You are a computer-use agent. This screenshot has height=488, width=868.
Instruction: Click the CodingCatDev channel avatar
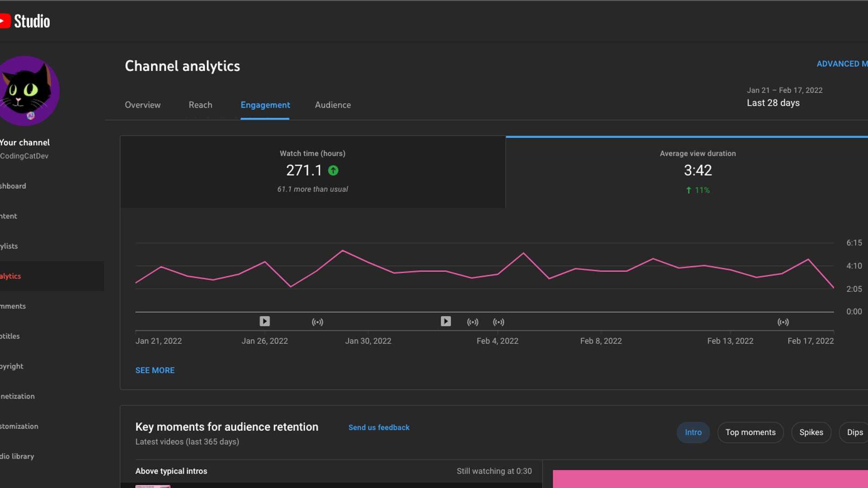tap(27, 90)
